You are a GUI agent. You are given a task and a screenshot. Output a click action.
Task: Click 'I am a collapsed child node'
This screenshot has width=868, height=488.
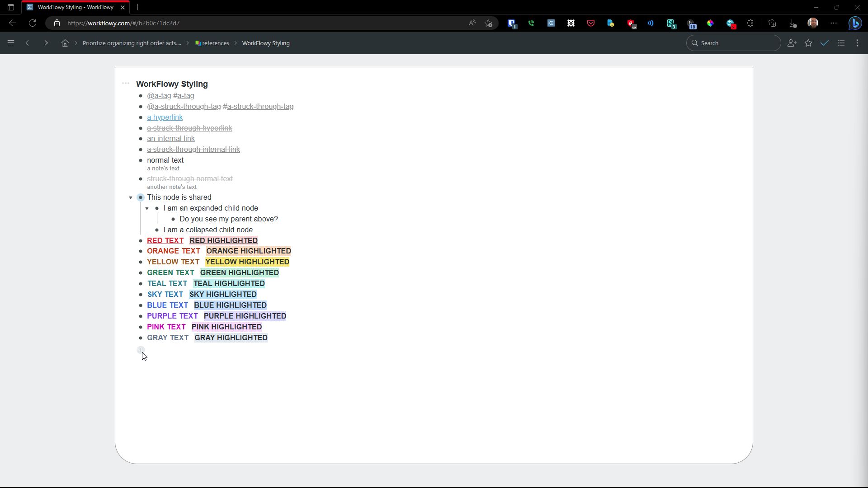(x=208, y=230)
